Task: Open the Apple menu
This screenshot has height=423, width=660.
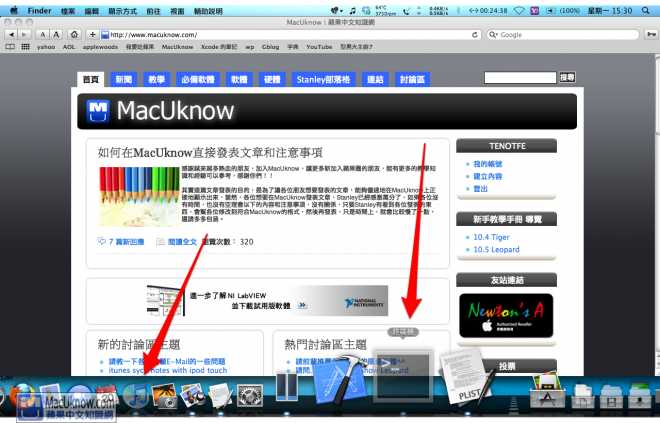Action: [x=14, y=11]
